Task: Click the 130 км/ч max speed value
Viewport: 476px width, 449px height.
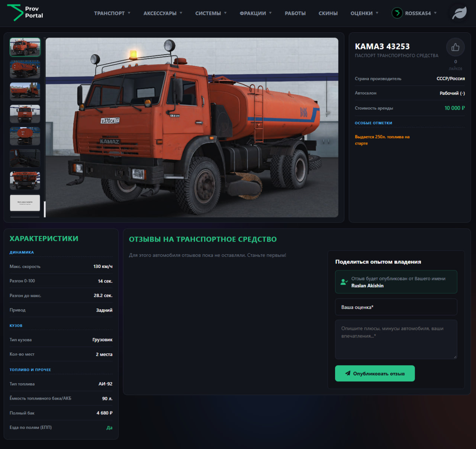Action: (103, 267)
